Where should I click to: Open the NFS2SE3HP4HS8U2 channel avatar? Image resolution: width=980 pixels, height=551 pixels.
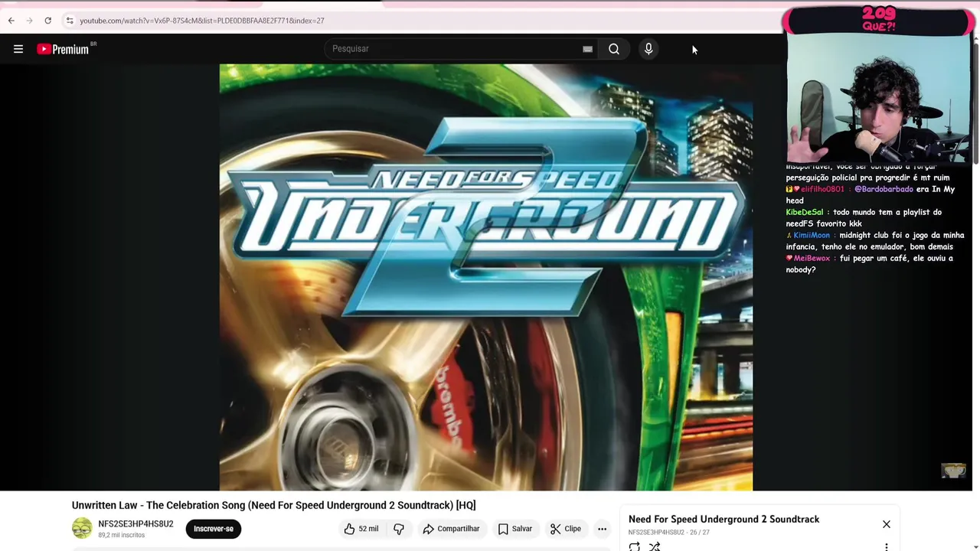point(82,528)
